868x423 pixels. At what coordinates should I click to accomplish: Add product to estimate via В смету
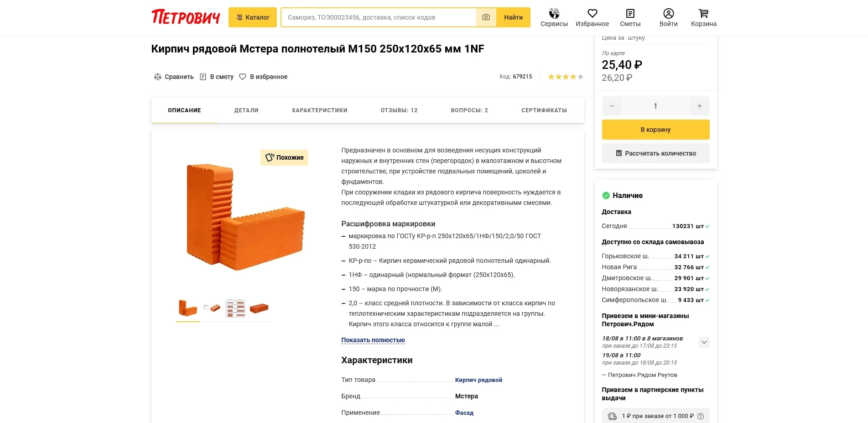217,77
